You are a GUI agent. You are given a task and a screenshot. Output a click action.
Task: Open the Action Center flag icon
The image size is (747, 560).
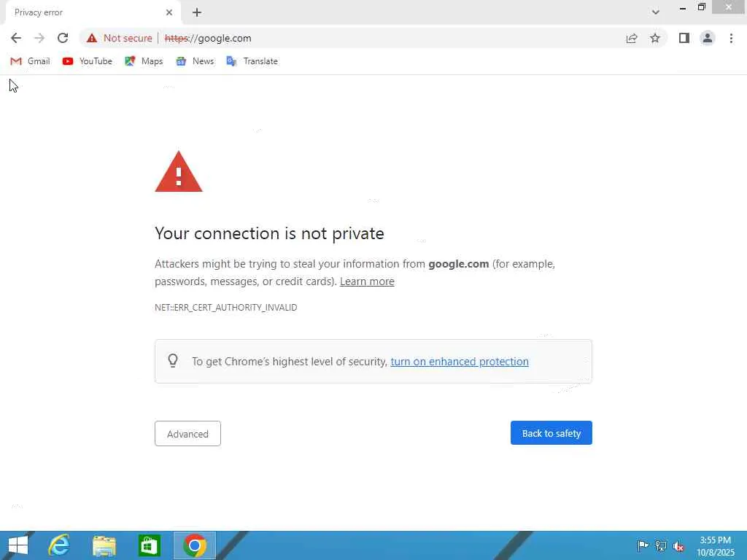(x=643, y=545)
